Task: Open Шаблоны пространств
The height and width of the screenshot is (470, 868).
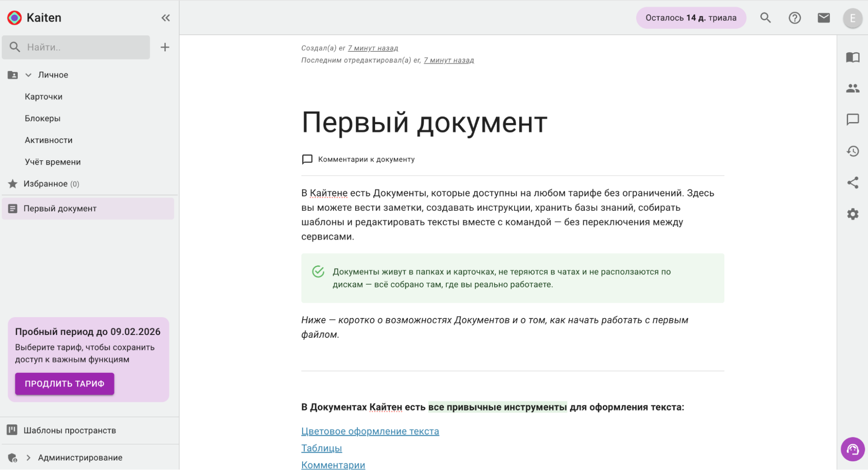Action: (69, 430)
